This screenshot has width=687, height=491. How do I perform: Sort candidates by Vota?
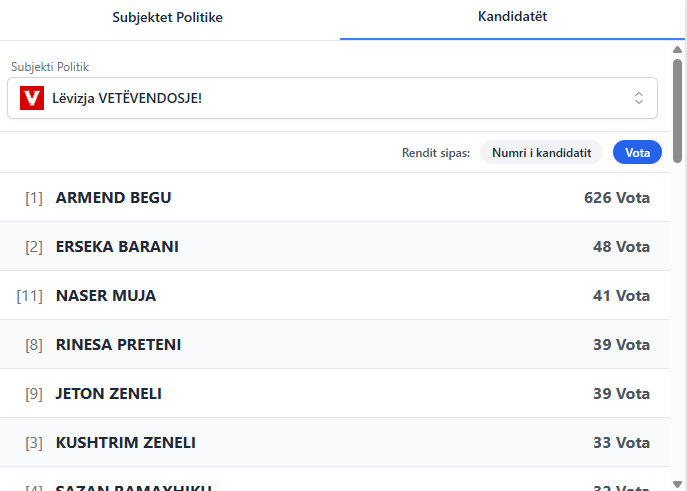637,152
